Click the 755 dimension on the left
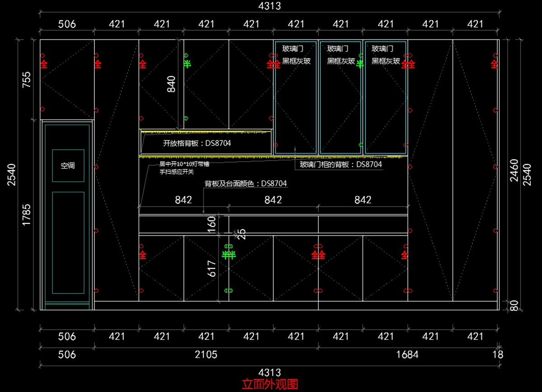The width and height of the screenshot is (542, 392). pyautogui.click(x=26, y=79)
